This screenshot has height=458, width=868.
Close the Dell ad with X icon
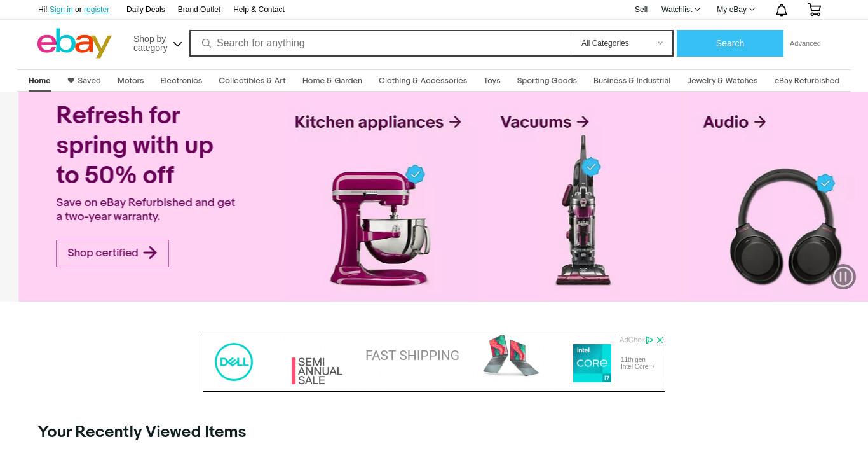[x=660, y=340]
